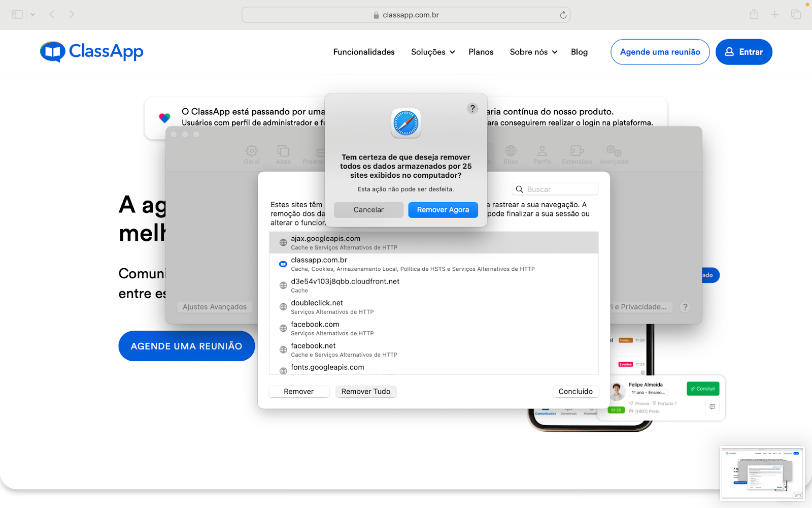
Task: Select the ajax.googleapis.com row
Action: 434,242
